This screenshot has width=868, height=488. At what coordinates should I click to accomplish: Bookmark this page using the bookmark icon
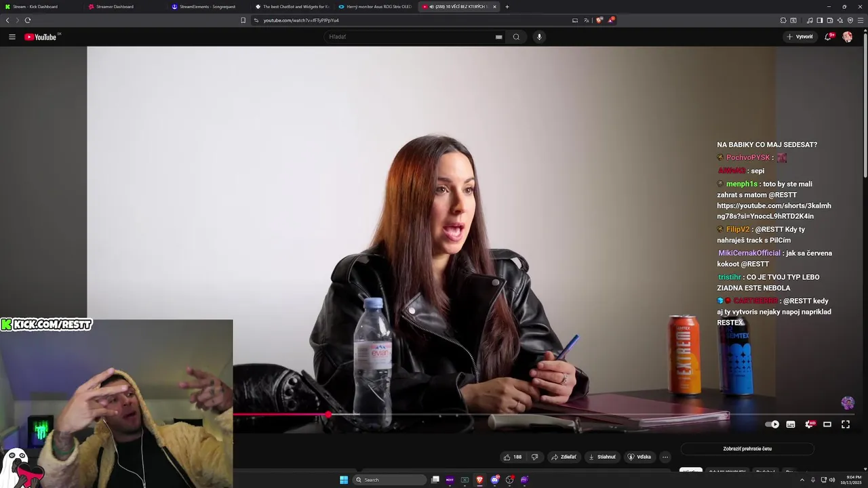(x=243, y=20)
